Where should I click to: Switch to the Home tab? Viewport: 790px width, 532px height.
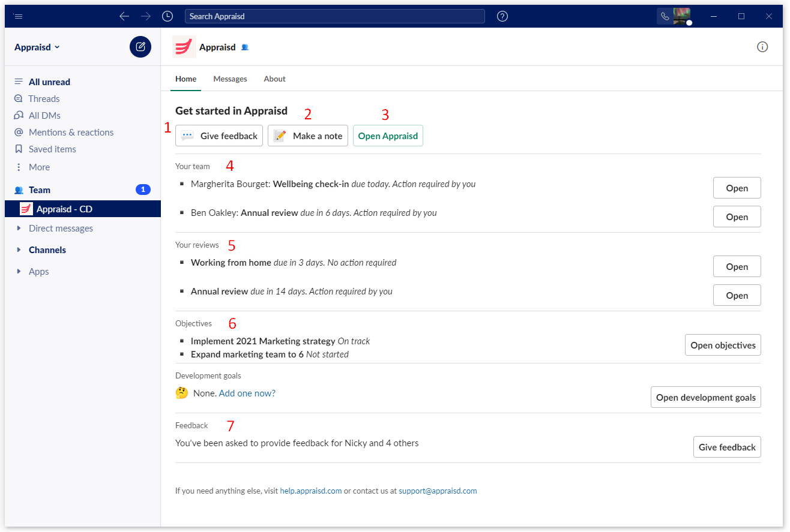tap(185, 79)
